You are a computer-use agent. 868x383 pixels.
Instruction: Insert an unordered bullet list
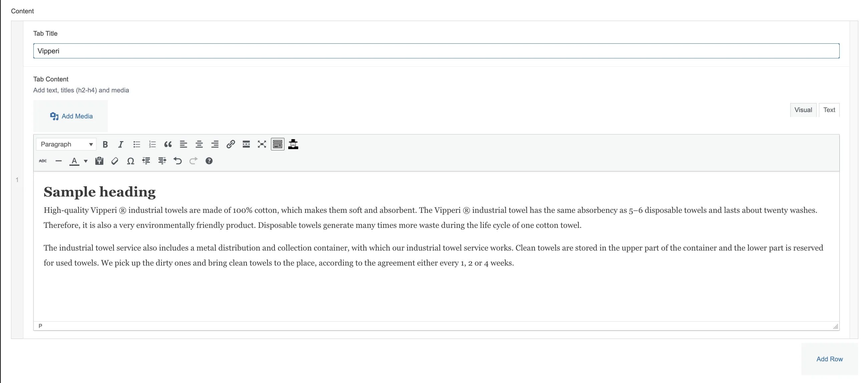137,144
